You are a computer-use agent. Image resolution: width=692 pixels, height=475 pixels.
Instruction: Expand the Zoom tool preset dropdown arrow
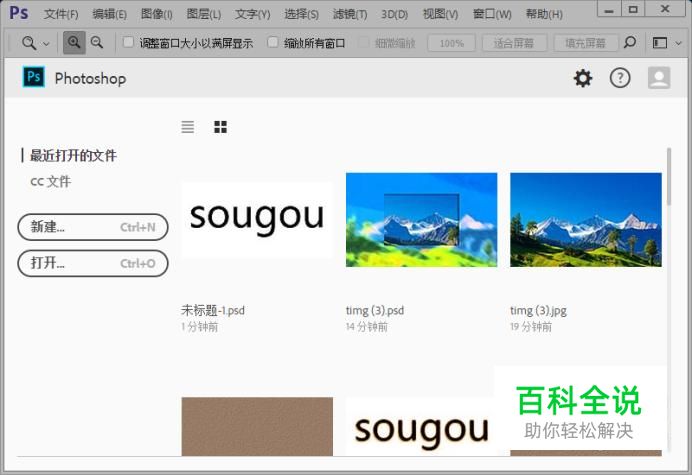46,44
